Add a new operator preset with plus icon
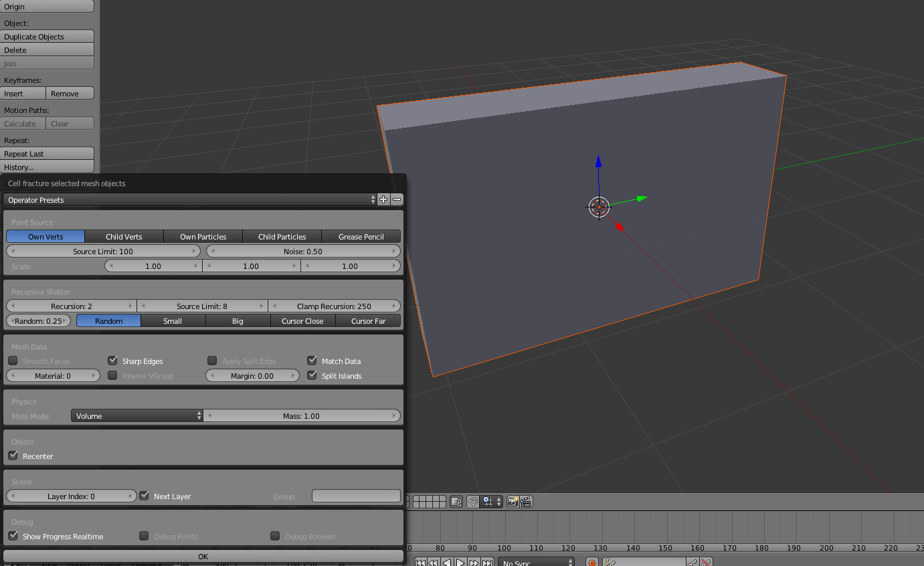 [x=383, y=199]
